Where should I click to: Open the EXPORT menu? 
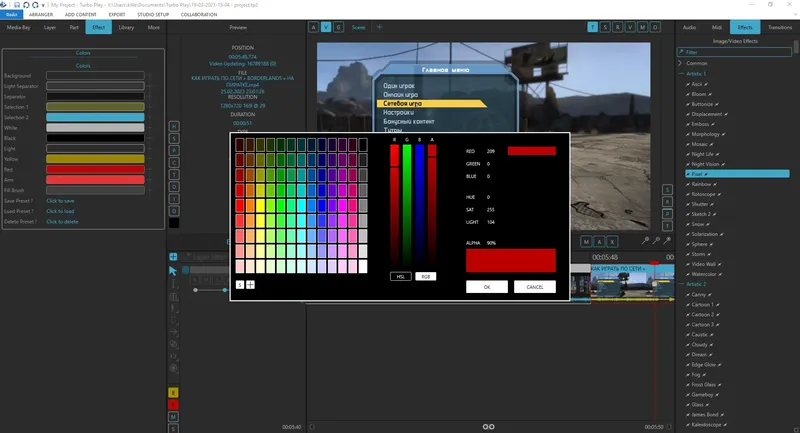pyautogui.click(x=117, y=14)
